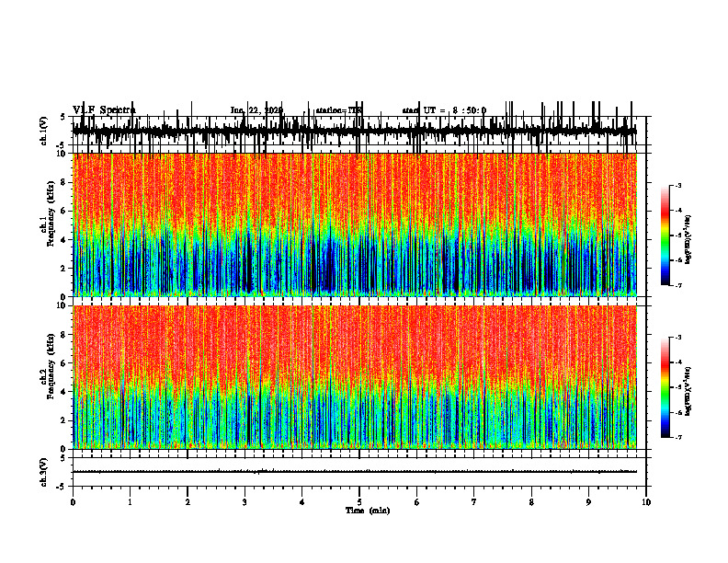The image size is (728, 563).
Task: Click the ch.1 spectrogram color scale bar
Action: (665, 236)
